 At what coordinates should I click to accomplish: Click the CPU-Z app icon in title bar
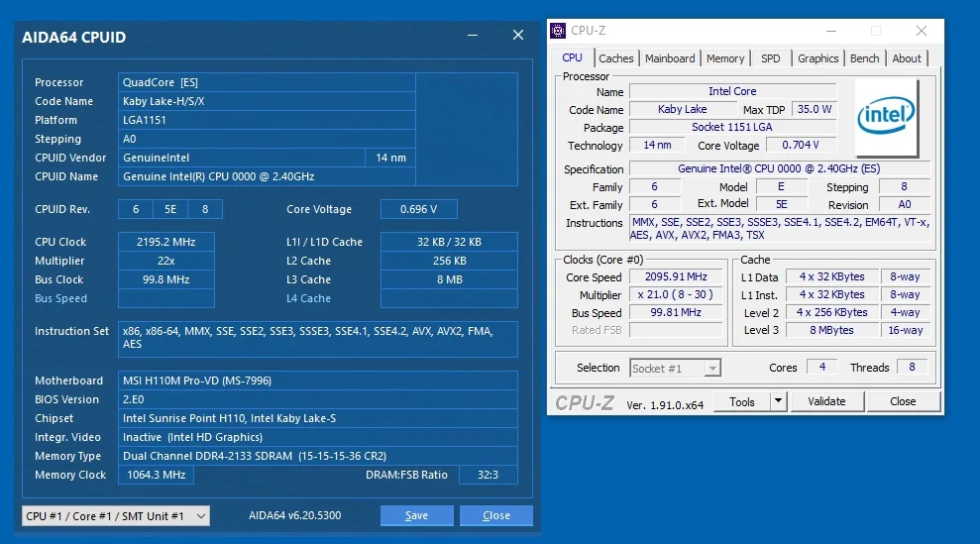pos(558,30)
